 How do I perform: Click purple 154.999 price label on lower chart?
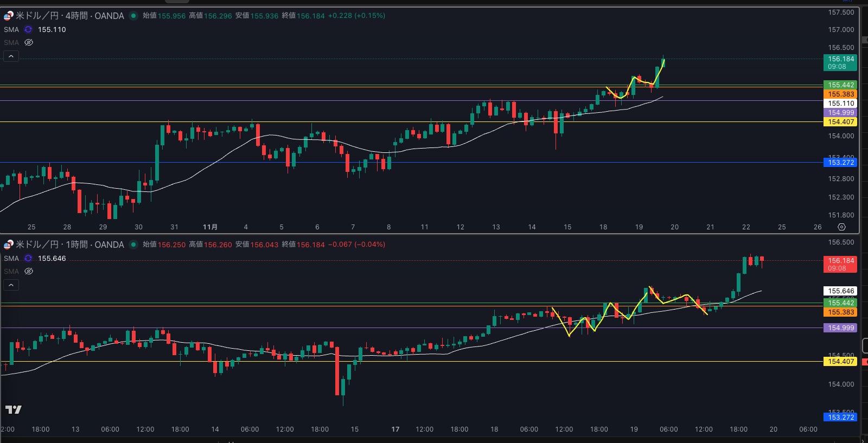point(841,328)
